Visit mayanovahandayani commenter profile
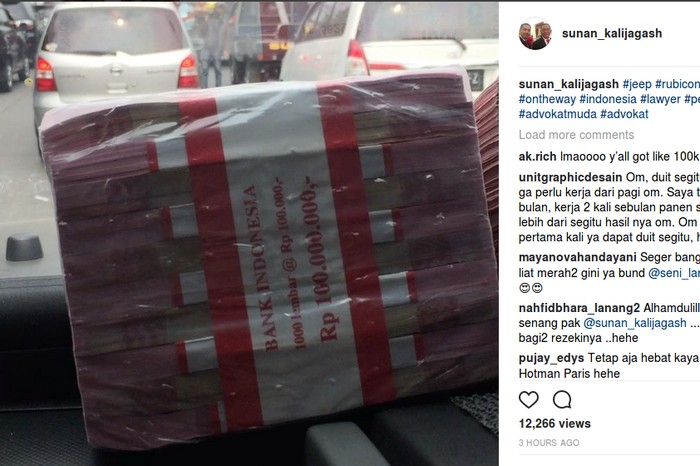The height and width of the screenshot is (466, 700). [x=578, y=258]
